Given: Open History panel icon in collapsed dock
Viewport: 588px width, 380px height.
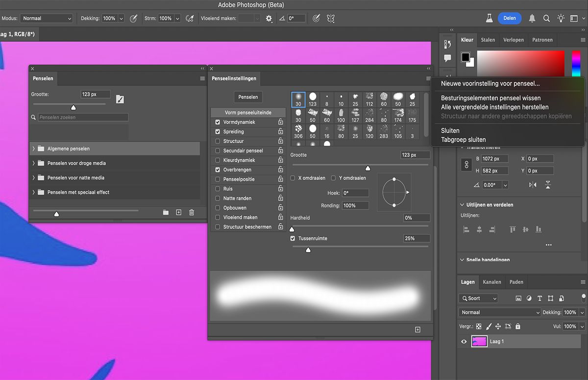Looking at the screenshot, I should click(447, 44).
